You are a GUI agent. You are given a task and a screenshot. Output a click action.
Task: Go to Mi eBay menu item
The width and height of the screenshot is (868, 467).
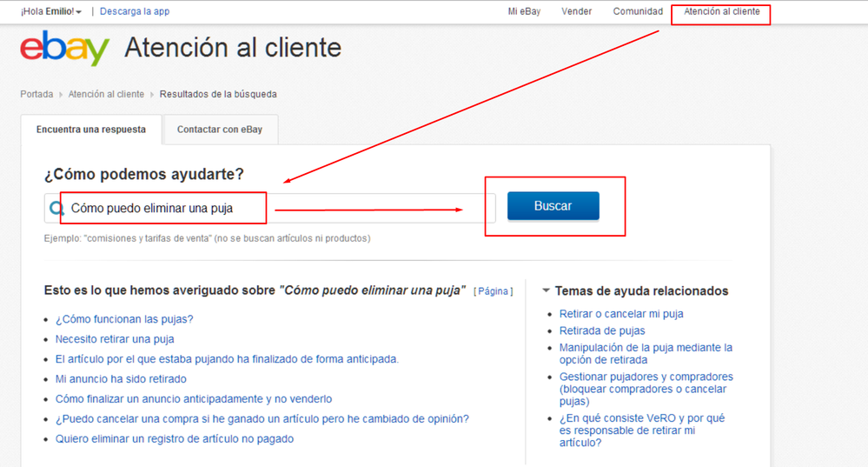pos(524,11)
